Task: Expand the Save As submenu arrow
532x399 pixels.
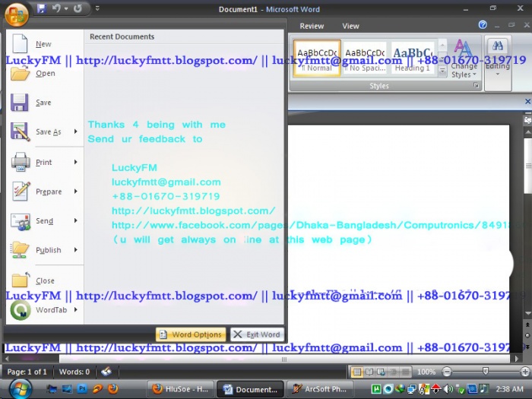Action: coord(75,131)
